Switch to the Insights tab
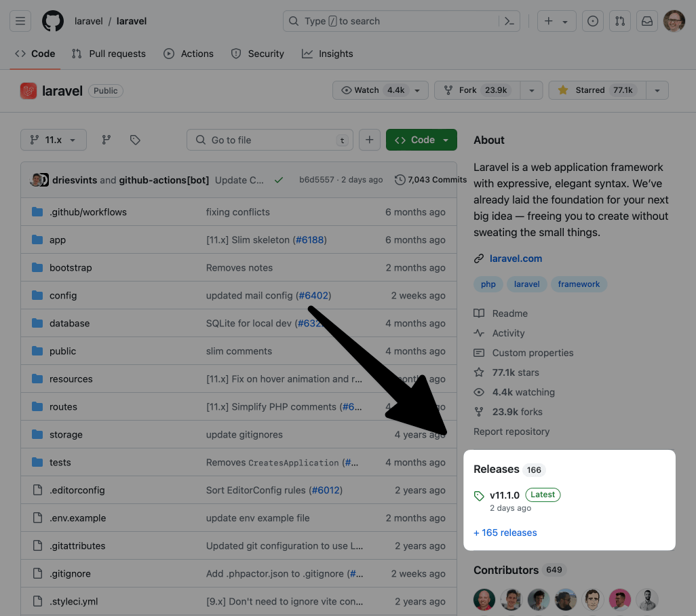Viewport: 696px width, 616px height. (x=328, y=54)
